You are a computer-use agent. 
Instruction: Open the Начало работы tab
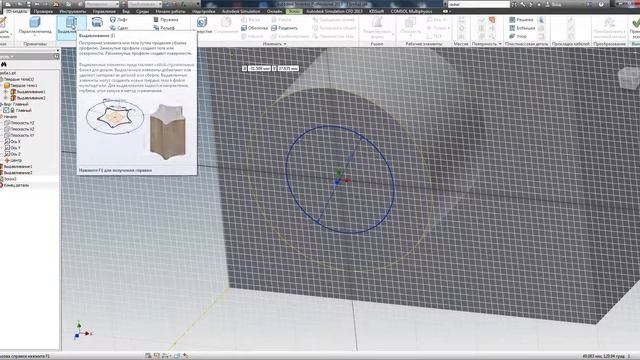(170, 11)
